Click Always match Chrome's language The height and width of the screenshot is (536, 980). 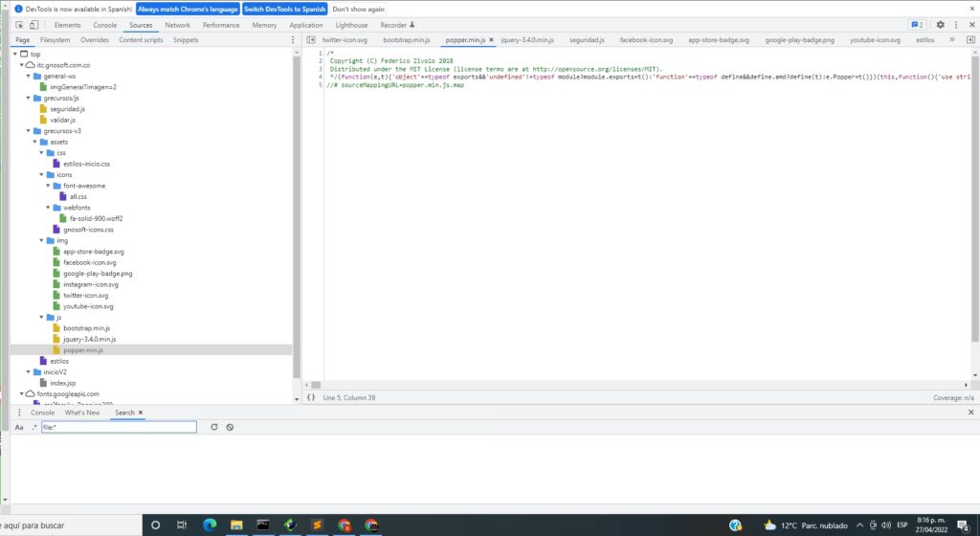188,10
